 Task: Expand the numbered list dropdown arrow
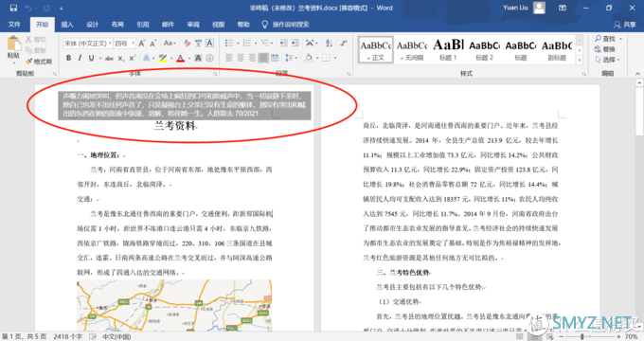coord(256,44)
